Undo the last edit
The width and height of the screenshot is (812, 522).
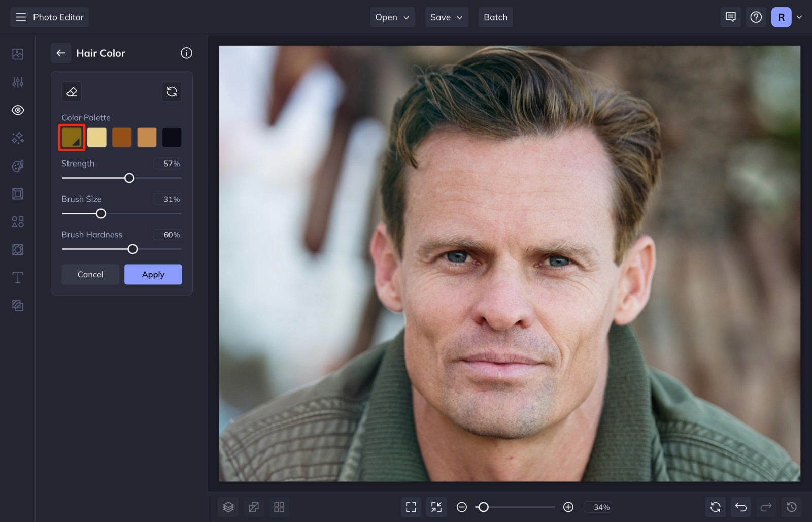(740, 507)
